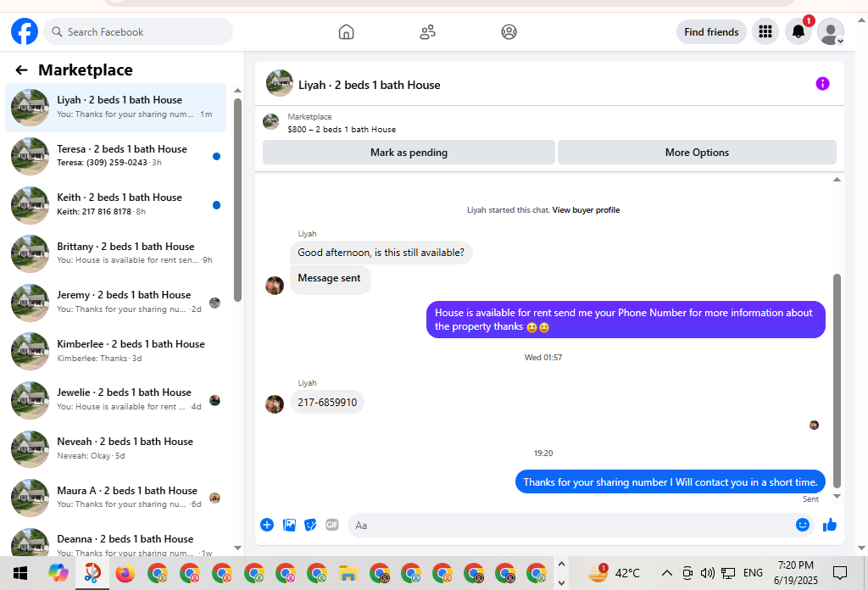Click the 'House is available for rent' purple message
868x590 pixels.
(x=626, y=320)
